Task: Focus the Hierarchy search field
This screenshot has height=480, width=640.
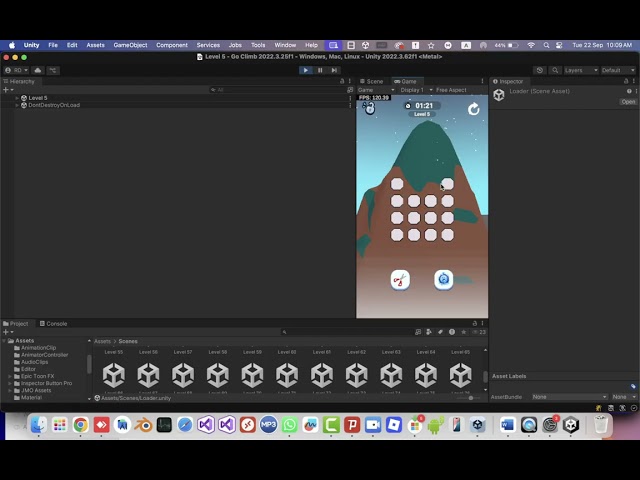Action: tap(278, 89)
